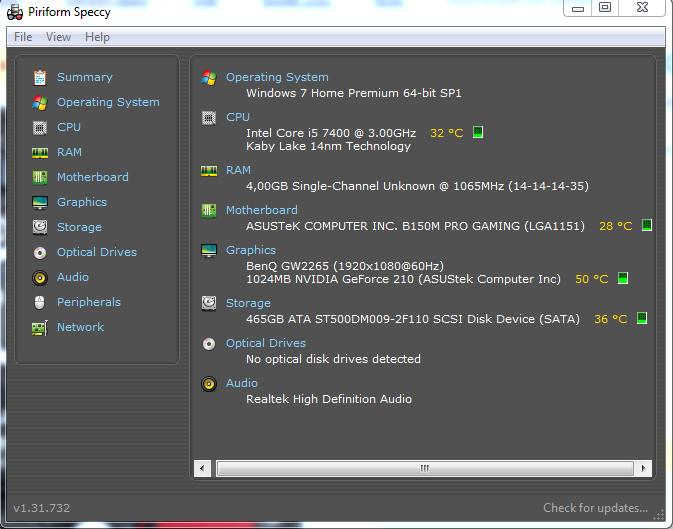Click the motherboard temperature 28 °C
Screen dimensions: 673x529
(616, 226)
